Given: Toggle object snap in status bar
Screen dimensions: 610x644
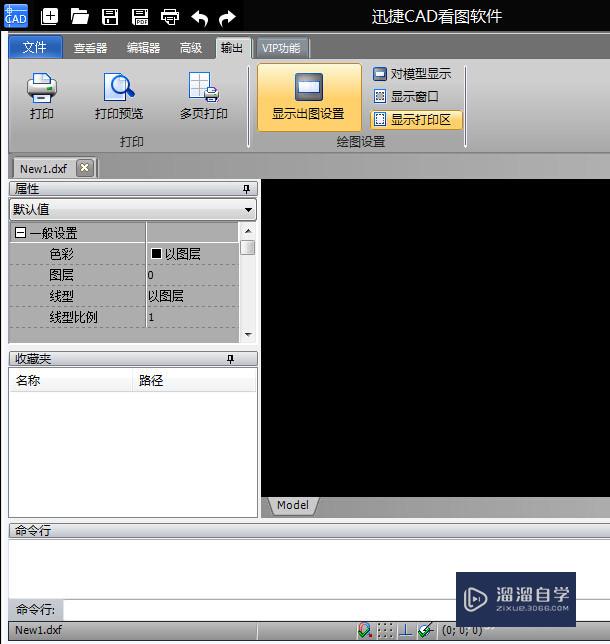Looking at the screenshot, I should coord(364,630).
